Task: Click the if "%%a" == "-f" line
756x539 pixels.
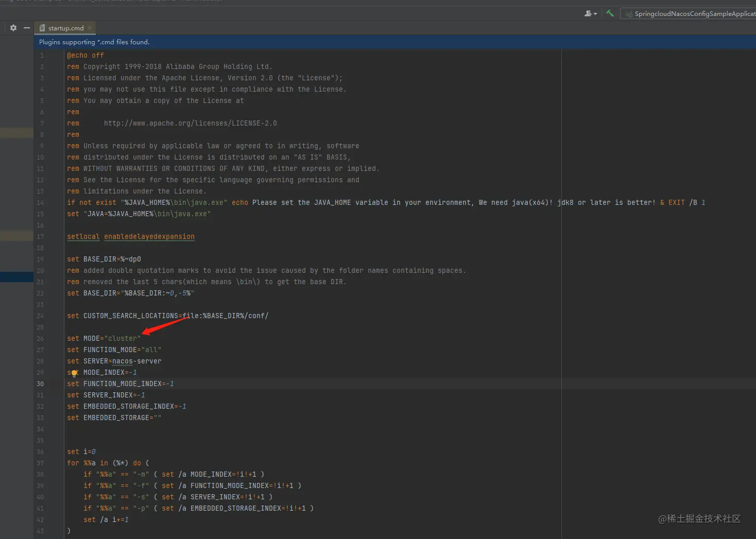Action: click(x=193, y=486)
